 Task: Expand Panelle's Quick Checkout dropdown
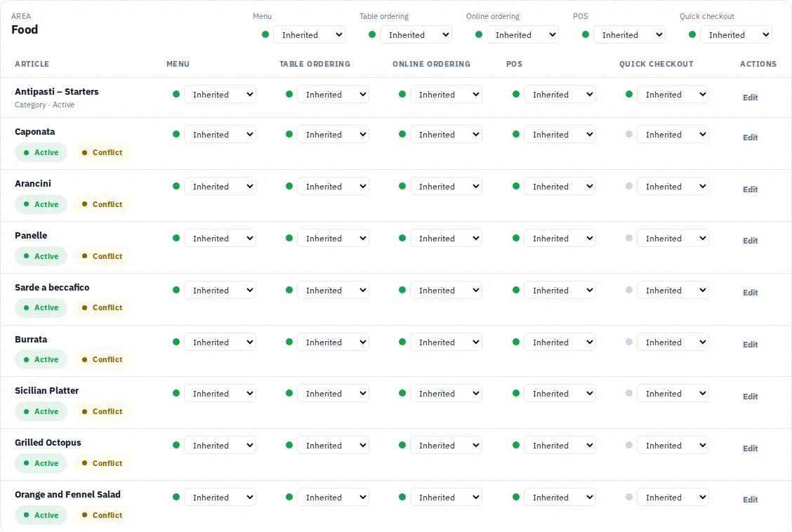(x=673, y=238)
